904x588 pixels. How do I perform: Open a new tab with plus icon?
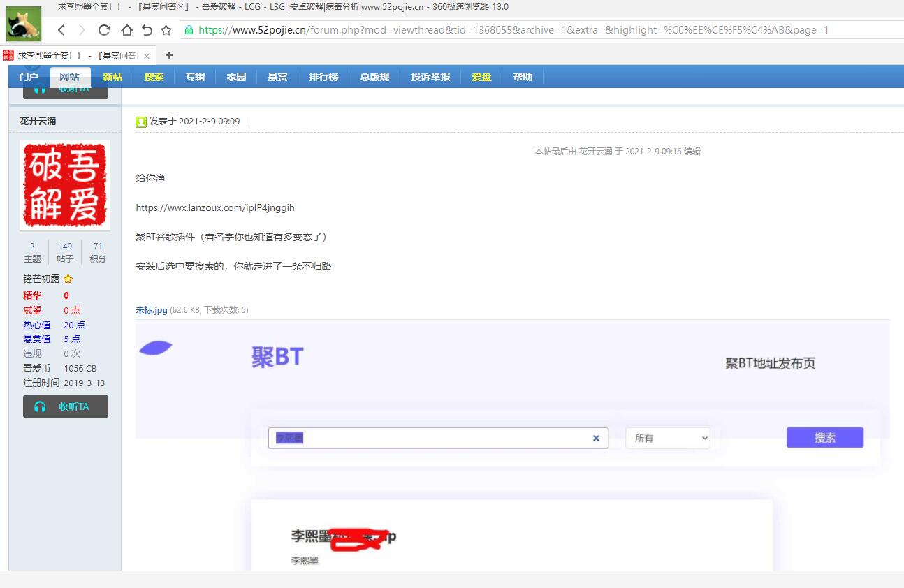(168, 55)
